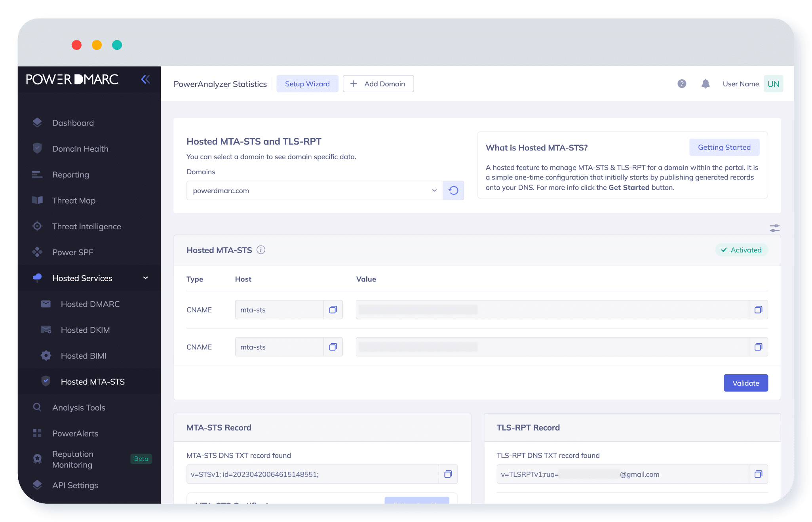Copy the first mta-sts host value

click(x=333, y=310)
